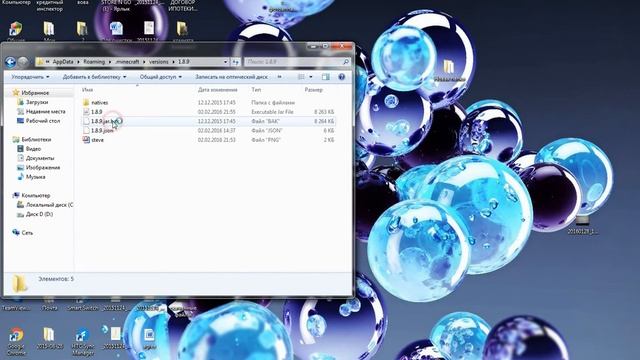Click the desktop folder icon on right bubble

(x=449, y=67)
